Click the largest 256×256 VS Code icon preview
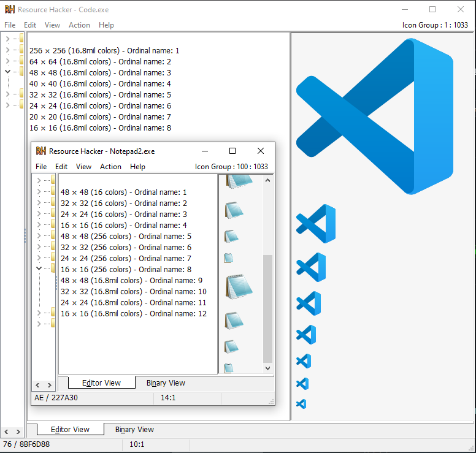This screenshot has height=453, width=476. tap(375, 116)
